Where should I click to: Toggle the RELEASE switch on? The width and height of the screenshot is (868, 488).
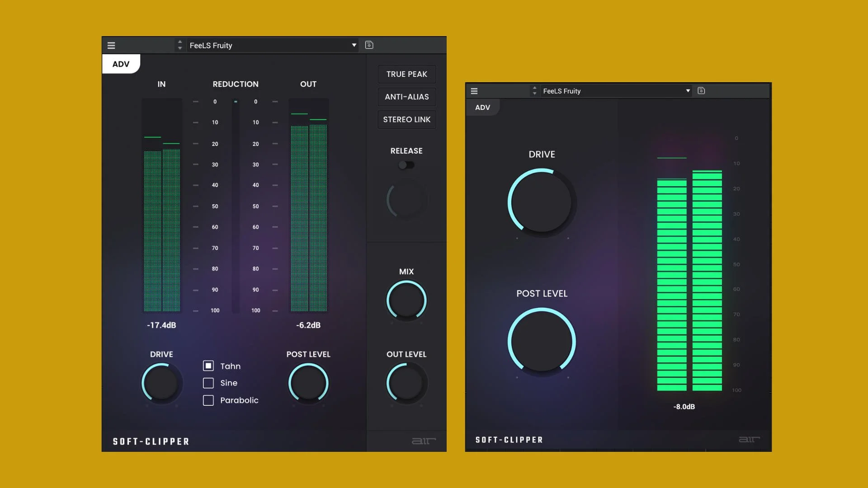click(406, 165)
